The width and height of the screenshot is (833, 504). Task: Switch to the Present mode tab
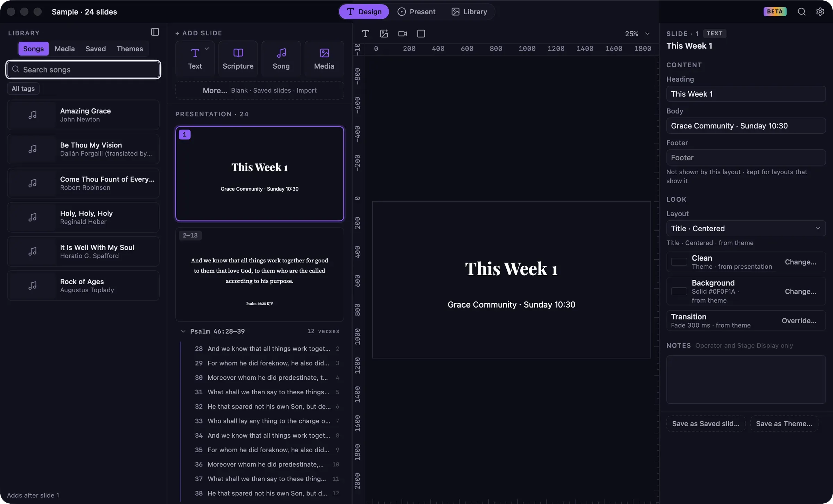click(416, 11)
